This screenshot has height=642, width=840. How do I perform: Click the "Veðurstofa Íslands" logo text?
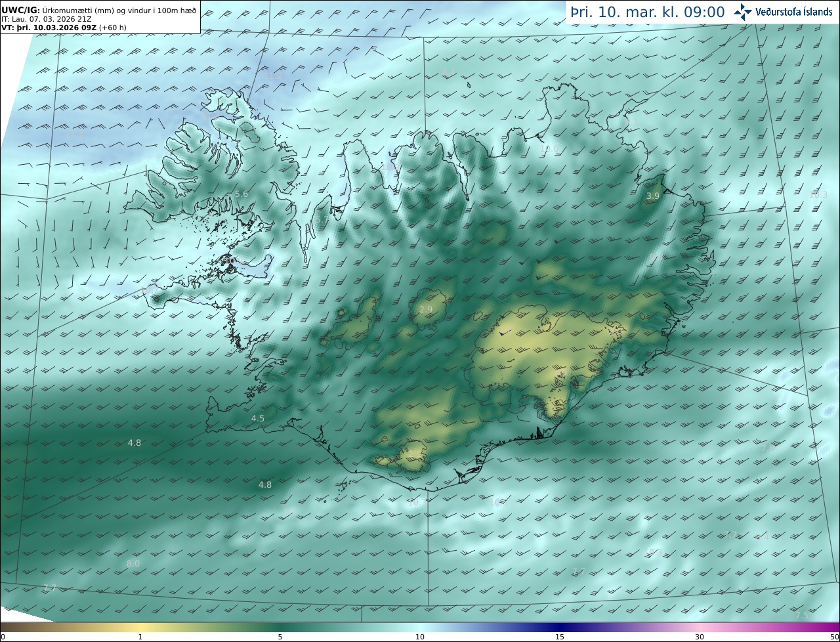coord(794,12)
